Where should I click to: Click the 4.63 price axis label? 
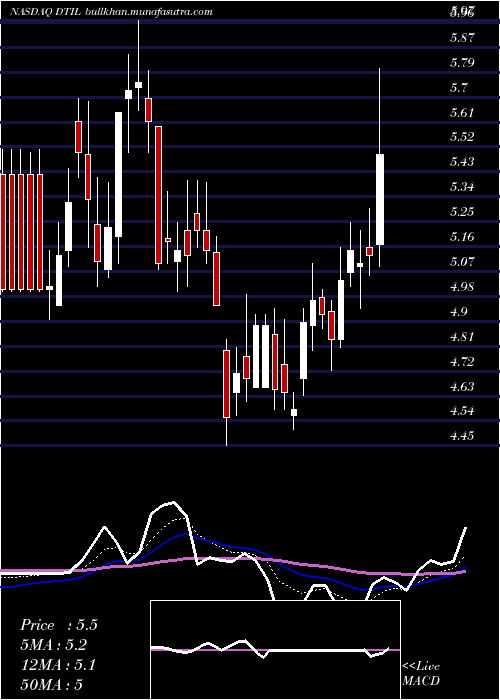[x=462, y=387]
